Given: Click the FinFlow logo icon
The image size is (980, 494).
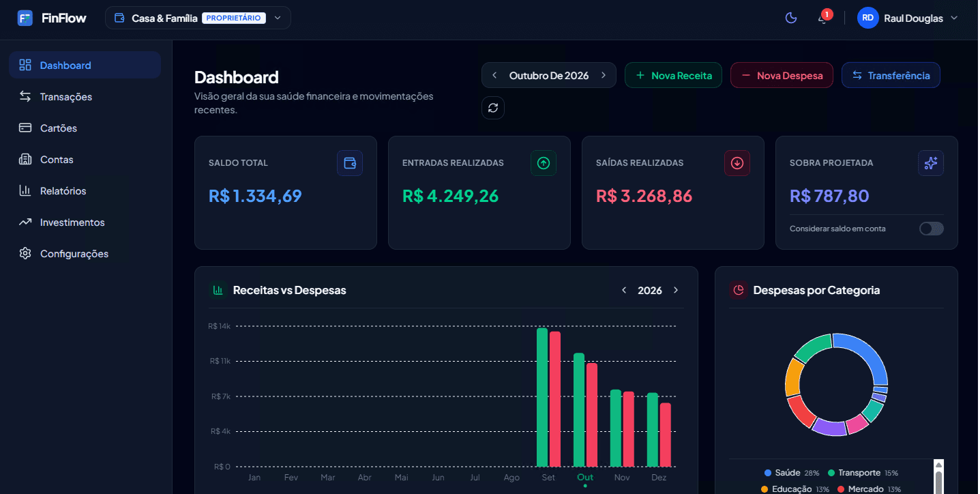Looking at the screenshot, I should click(x=25, y=18).
